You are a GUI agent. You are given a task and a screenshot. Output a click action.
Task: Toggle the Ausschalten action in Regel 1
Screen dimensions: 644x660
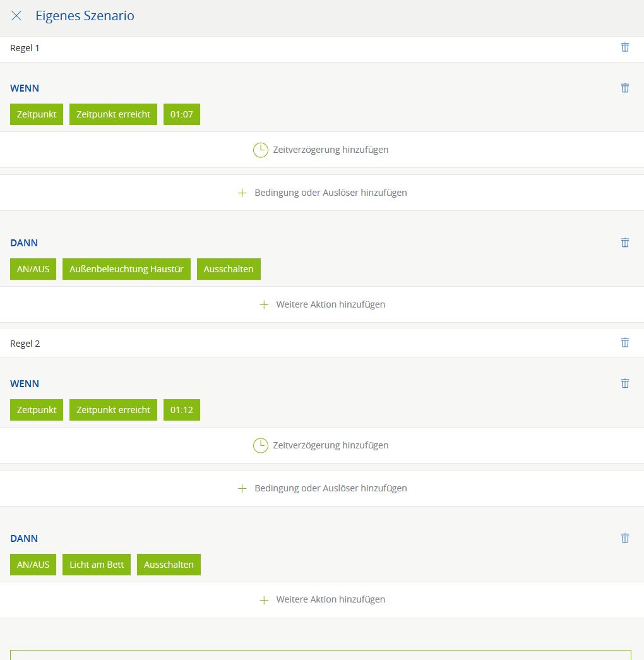[x=228, y=269]
